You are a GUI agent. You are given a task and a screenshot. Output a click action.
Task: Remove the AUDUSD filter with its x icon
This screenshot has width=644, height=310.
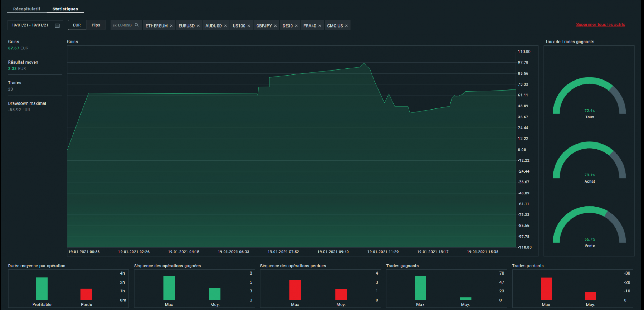click(x=225, y=26)
